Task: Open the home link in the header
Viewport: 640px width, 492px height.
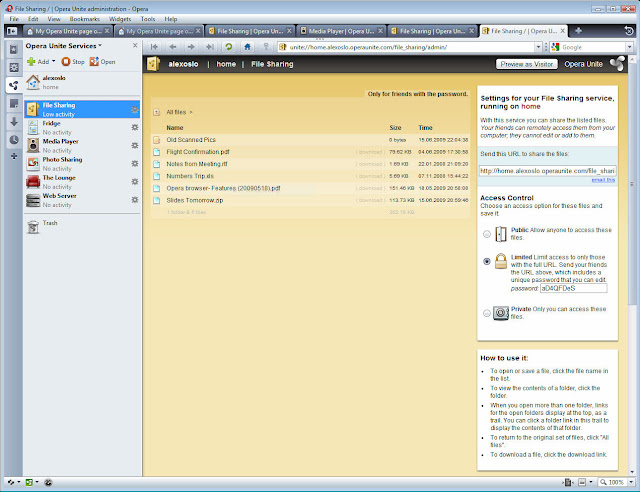Action: pos(226,64)
